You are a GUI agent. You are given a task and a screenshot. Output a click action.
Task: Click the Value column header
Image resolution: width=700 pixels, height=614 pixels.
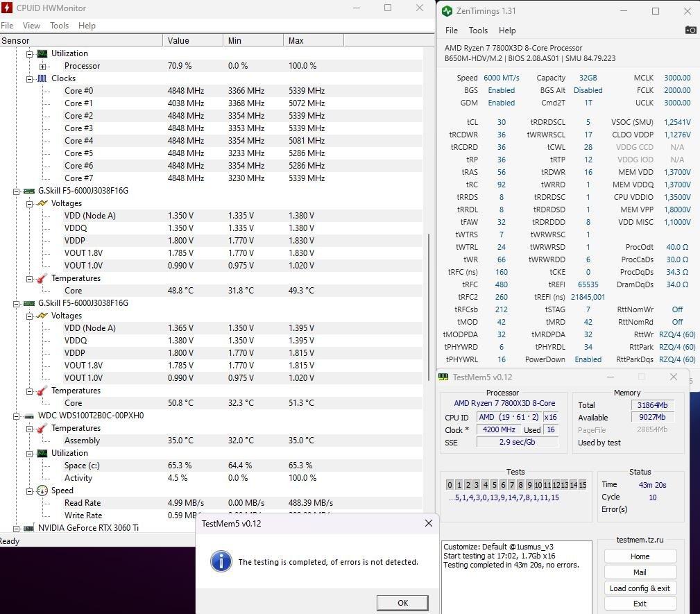[x=193, y=40]
